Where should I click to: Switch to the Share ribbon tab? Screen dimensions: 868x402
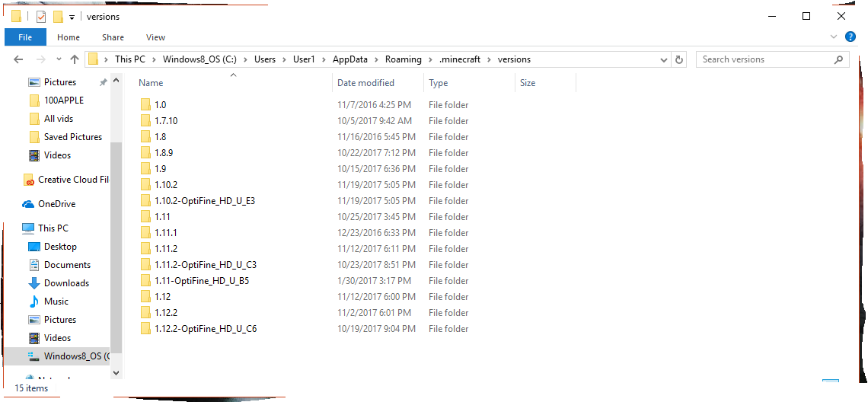(113, 37)
